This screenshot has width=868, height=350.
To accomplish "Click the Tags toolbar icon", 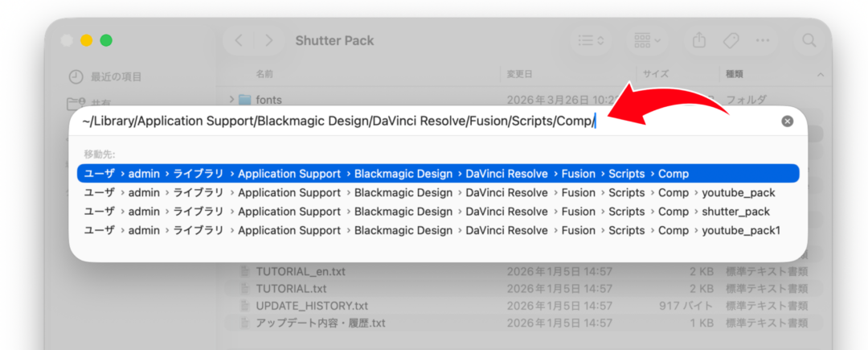I will (x=731, y=40).
